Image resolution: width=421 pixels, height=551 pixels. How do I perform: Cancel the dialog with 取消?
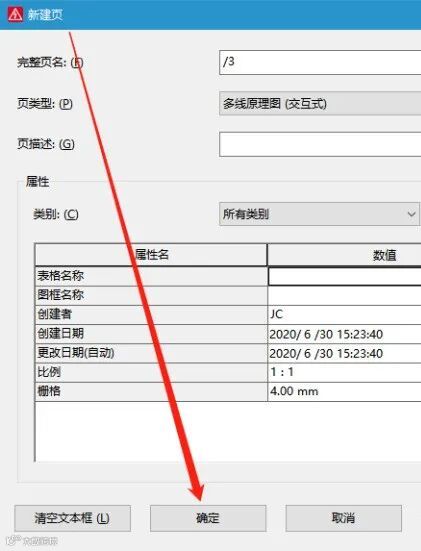tap(343, 518)
